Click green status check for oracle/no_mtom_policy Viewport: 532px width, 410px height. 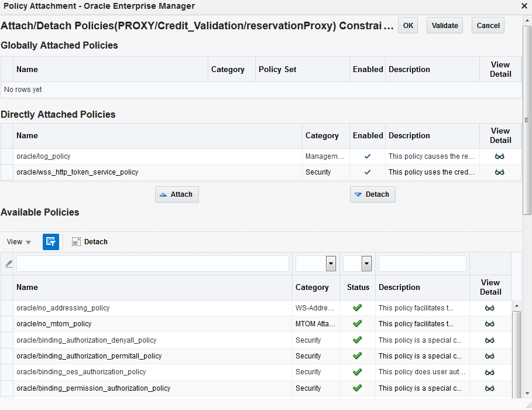357,324
